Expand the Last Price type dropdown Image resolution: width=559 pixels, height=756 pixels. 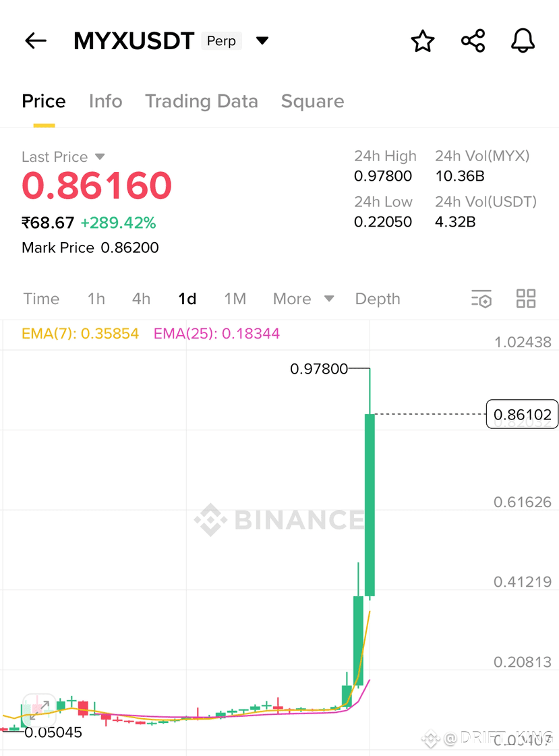click(x=100, y=156)
